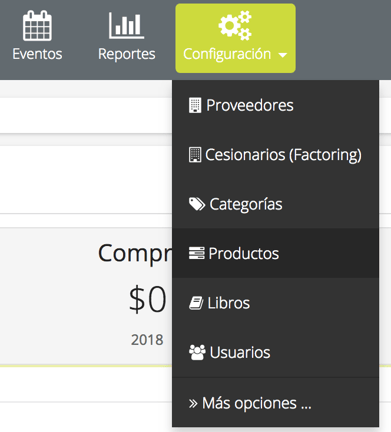
Task: Click the Proveedores building icon
Action: pyautogui.click(x=195, y=105)
